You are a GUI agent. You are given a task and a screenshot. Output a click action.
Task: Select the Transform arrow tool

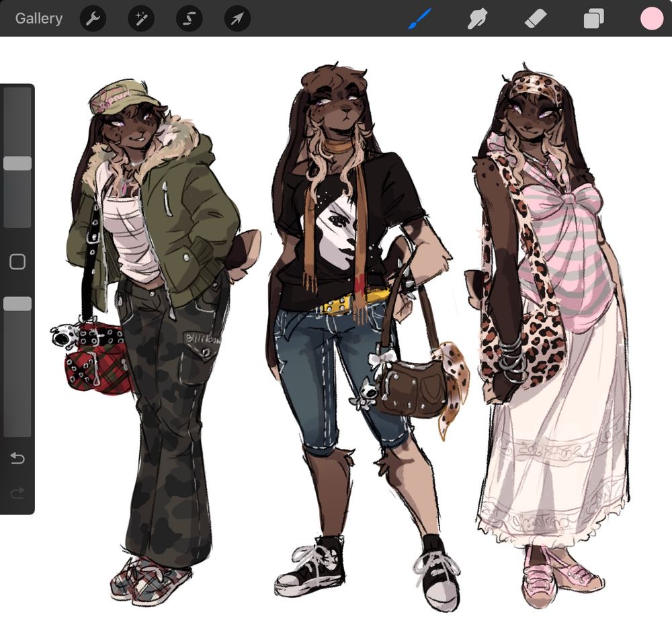click(x=237, y=19)
